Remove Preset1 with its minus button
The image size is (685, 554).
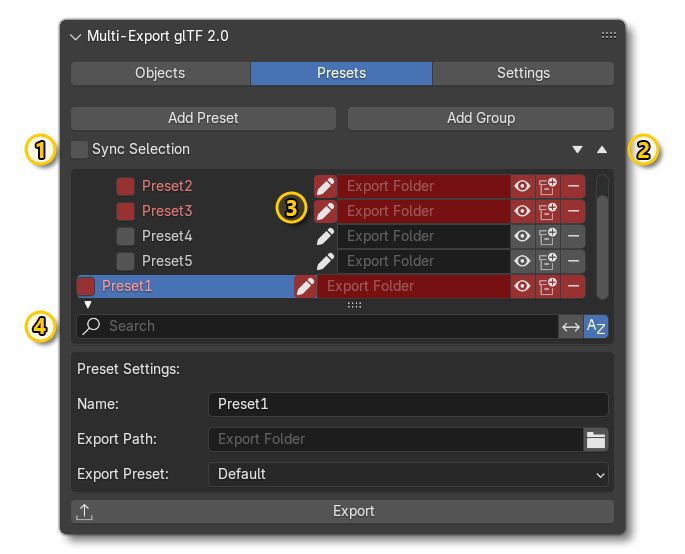coord(573,287)
